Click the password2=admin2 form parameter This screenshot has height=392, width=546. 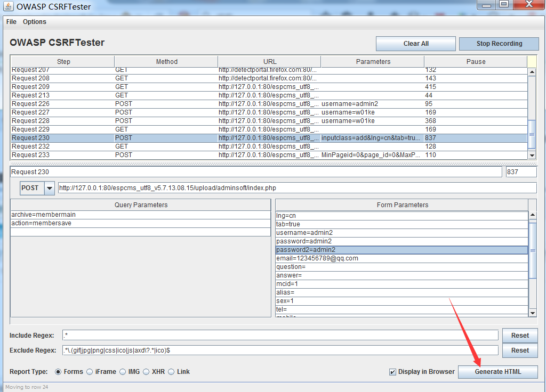[x=402, y=250]
